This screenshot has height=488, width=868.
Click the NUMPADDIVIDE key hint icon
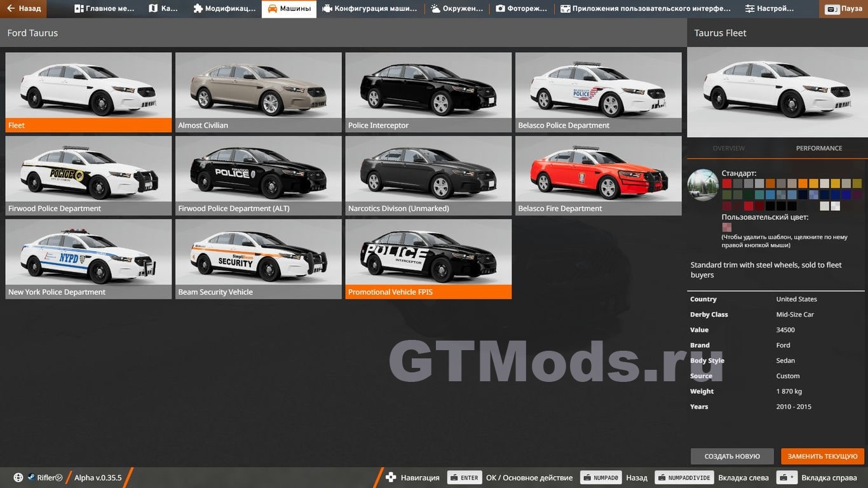684,478
